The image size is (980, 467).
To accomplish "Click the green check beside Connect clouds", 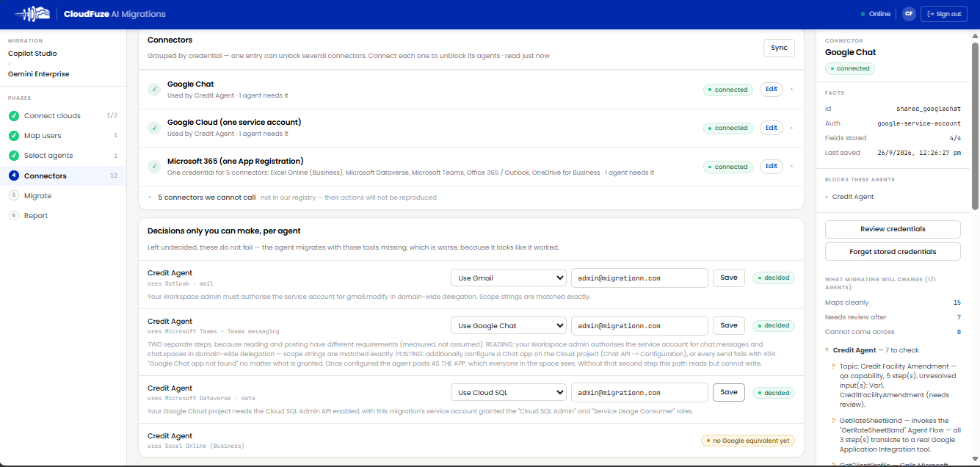I will [14, 116].
